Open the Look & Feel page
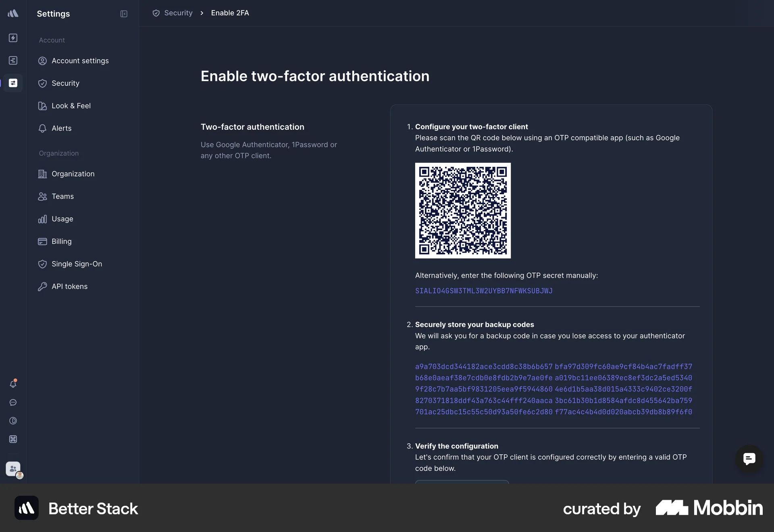Screen dimensions: 774x532 [71, 106]
